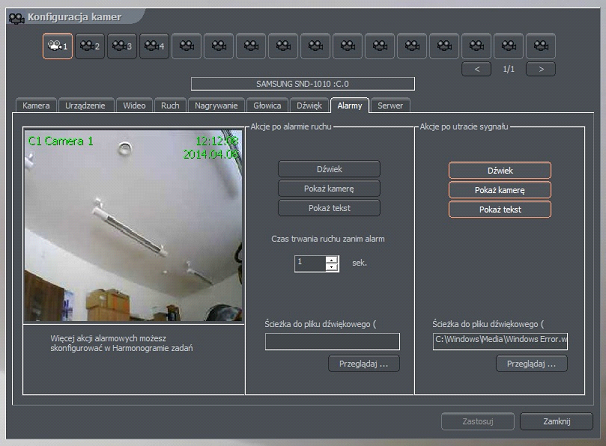
Task: Select camera 4 icon
Action: 154,46
